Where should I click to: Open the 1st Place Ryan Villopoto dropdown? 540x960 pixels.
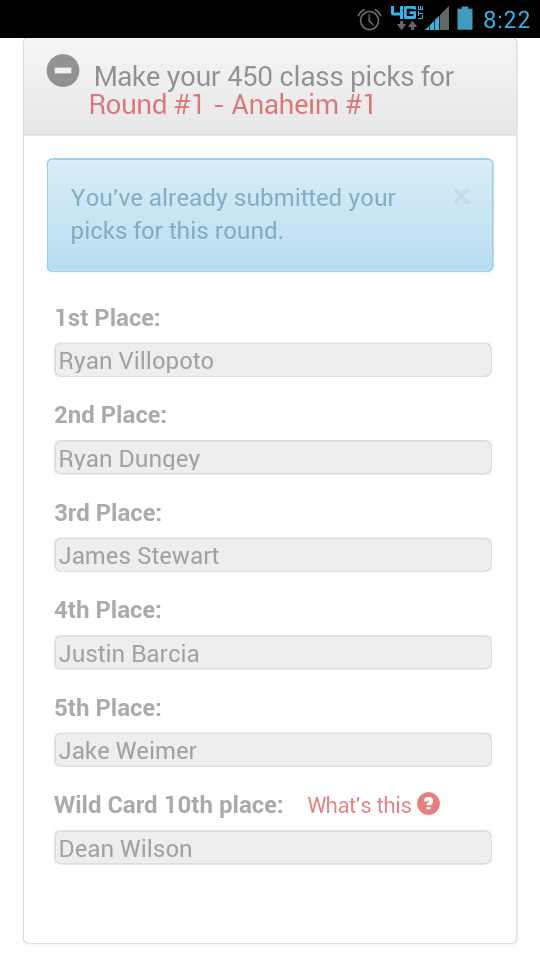pos(272,360)
